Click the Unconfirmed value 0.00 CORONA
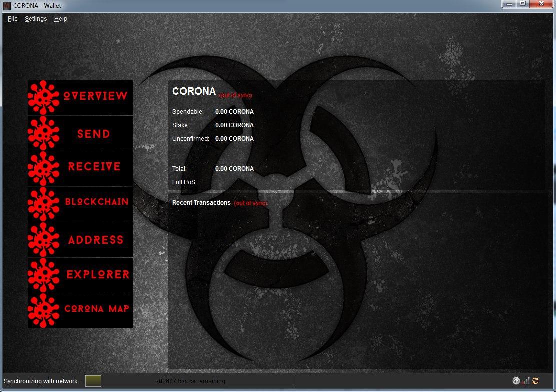The image size is (556, 392). 234,139
